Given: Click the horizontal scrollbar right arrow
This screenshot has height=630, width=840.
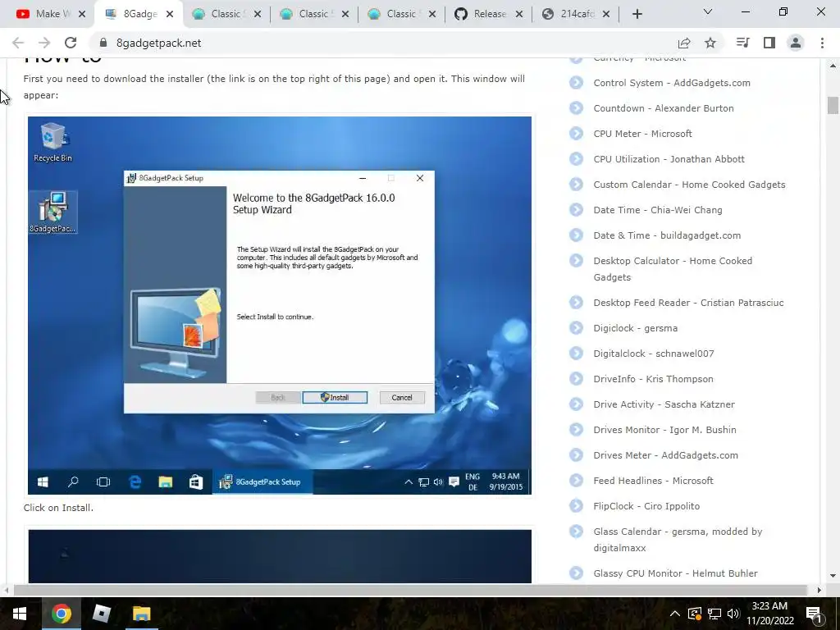Looking at the screenshot, I should coord(819,590).
